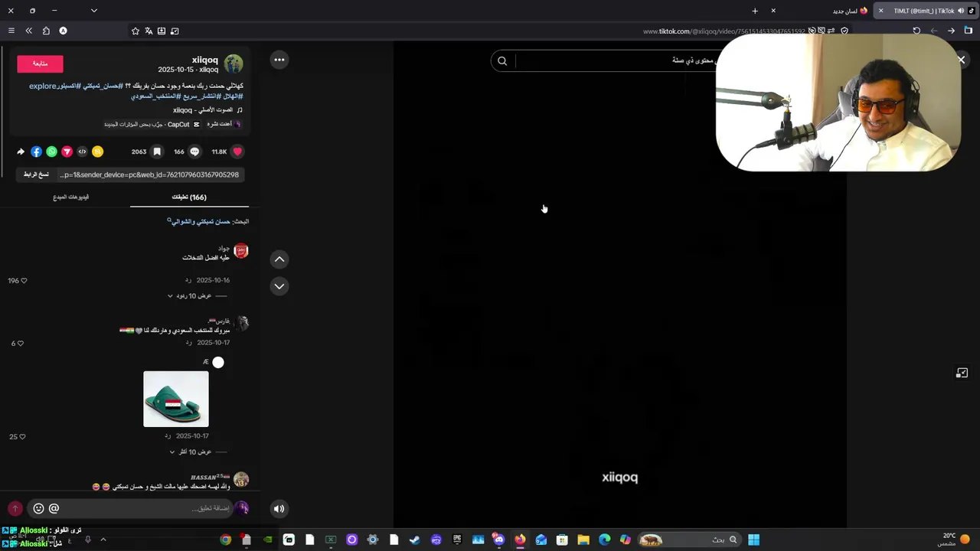
Task: Open the tab list dropdown chevron
Action: click(x=93, y=11)
